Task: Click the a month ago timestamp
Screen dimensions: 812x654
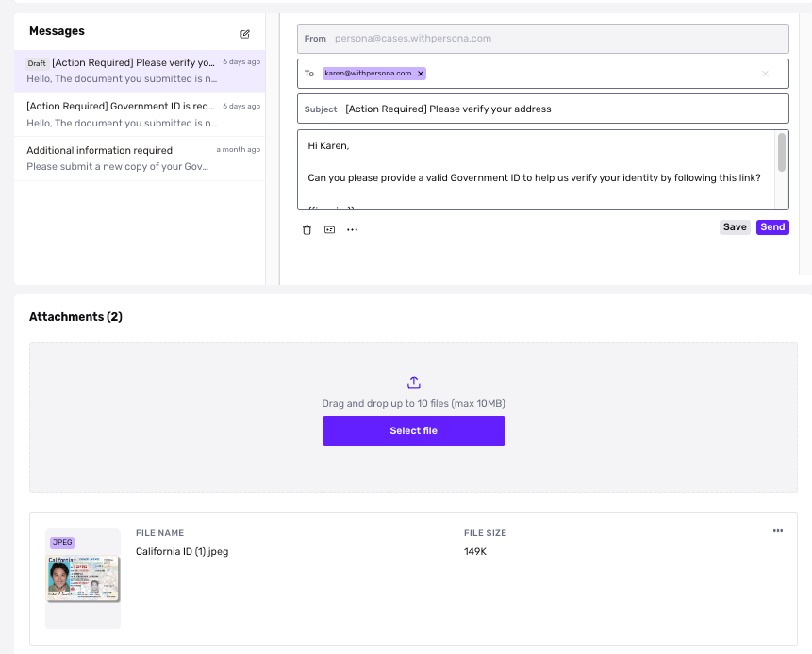Action: click(239, 149)
